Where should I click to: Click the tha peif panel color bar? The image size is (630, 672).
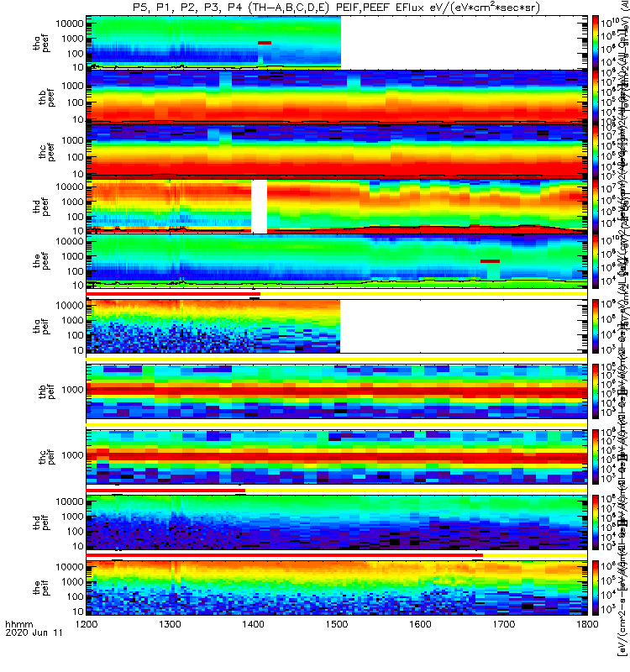click(596, 326)
